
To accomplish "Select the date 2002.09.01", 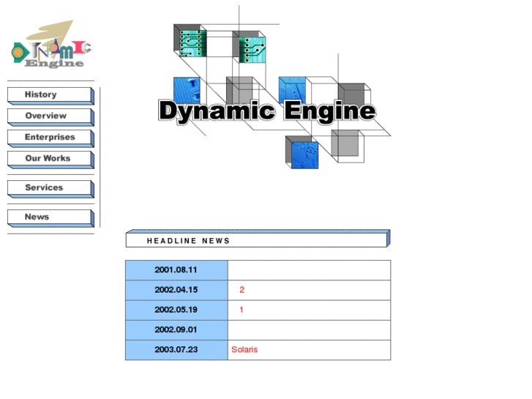I will point(176,329).
